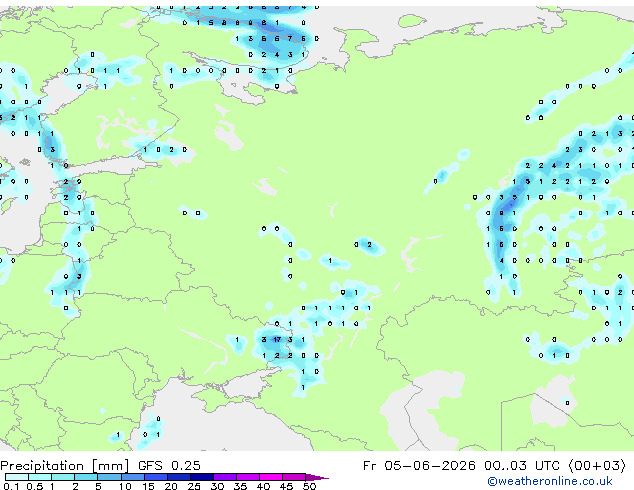Select the 45–50 mm legend color box
This screenshot has width=634, height=490.
tap(294, 477)
